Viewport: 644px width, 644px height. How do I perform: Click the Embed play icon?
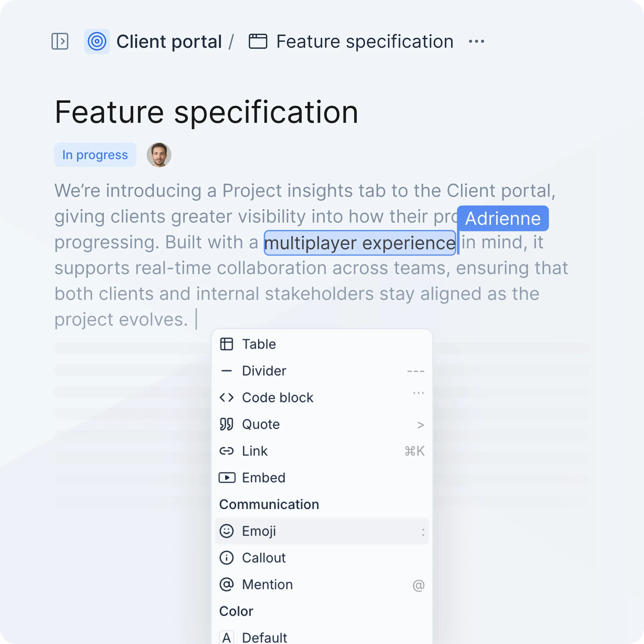227,478
